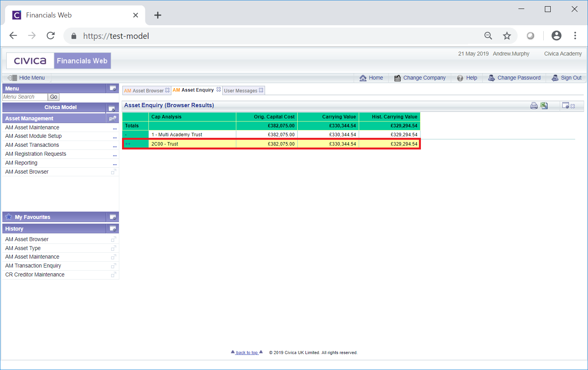Click the History panel header icon
Image resolution: width=588 pixels, height=370 pixels.
tap(113, 228)
